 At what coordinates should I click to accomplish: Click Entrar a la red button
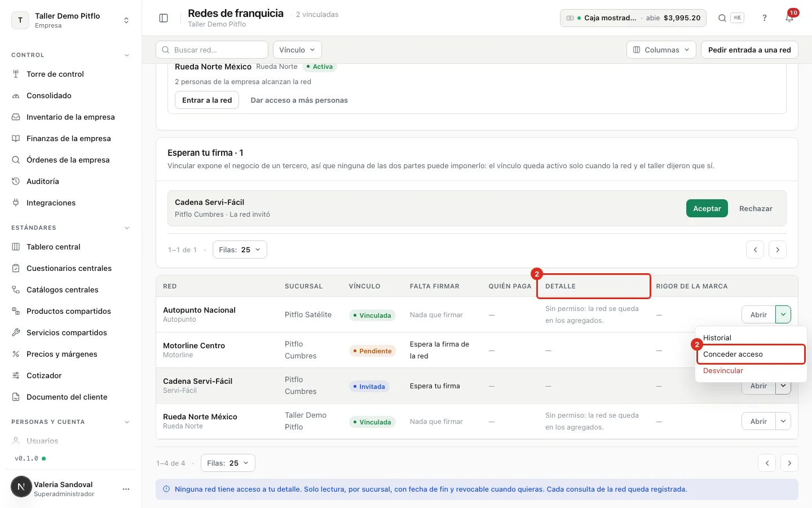tap(207, 100)
